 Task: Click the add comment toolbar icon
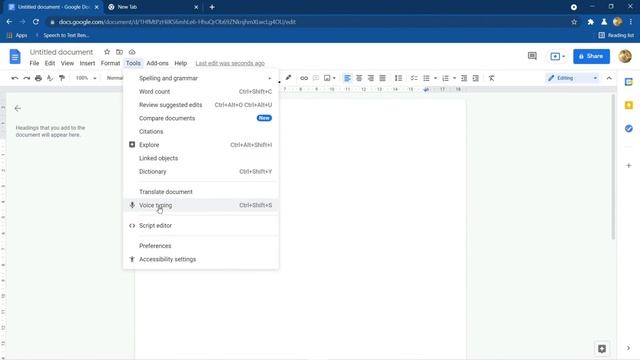pos(316,78)
